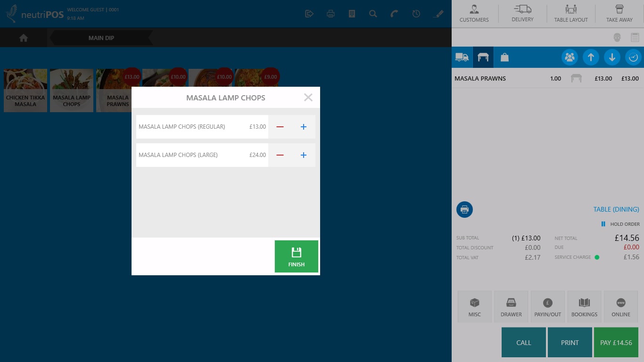Screen dimensions: 644x362
Task: Click the Pay £14.56 button
Action: 616,343
